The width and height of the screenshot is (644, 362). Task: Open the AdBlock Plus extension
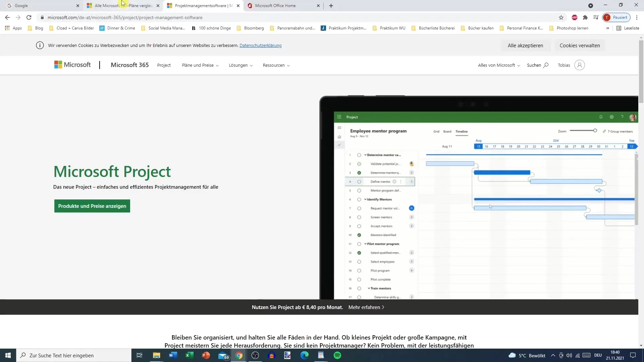(575, 17)
